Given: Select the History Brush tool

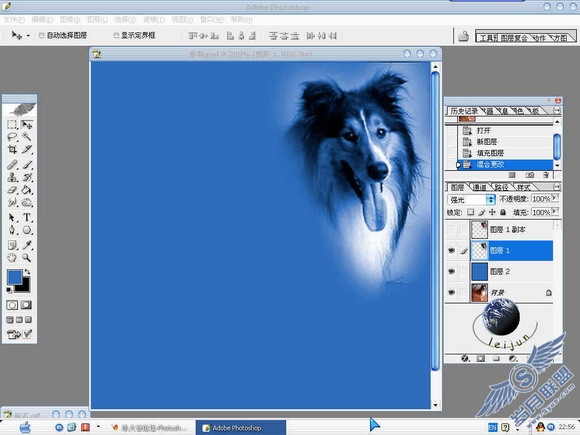Looking at the screenshot, I should pos(27,178).
